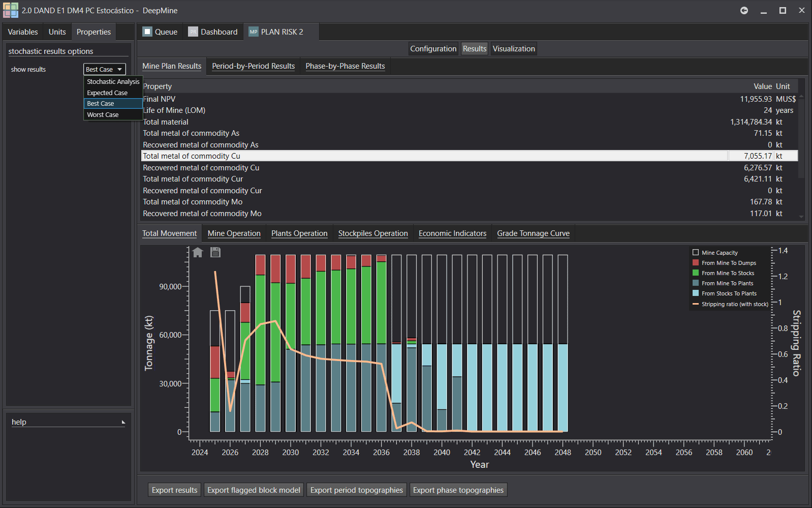Toggle From Mine To Stocks legend swatch
The image size is (812, 508).
696,273
